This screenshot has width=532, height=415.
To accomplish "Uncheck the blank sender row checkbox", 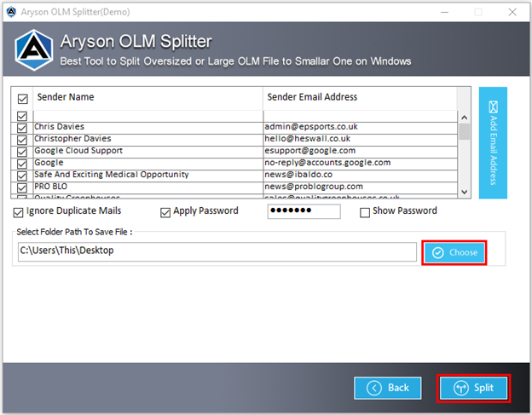I will point(22,116).
